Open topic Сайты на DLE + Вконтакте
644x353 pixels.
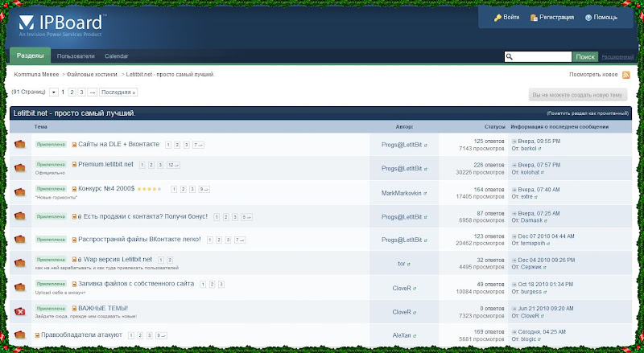point(118,144)
